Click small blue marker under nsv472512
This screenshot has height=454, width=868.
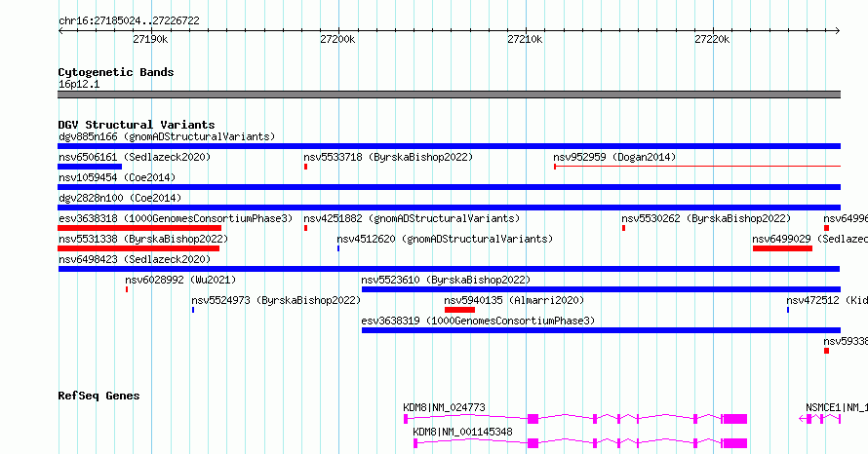point(788,310)
